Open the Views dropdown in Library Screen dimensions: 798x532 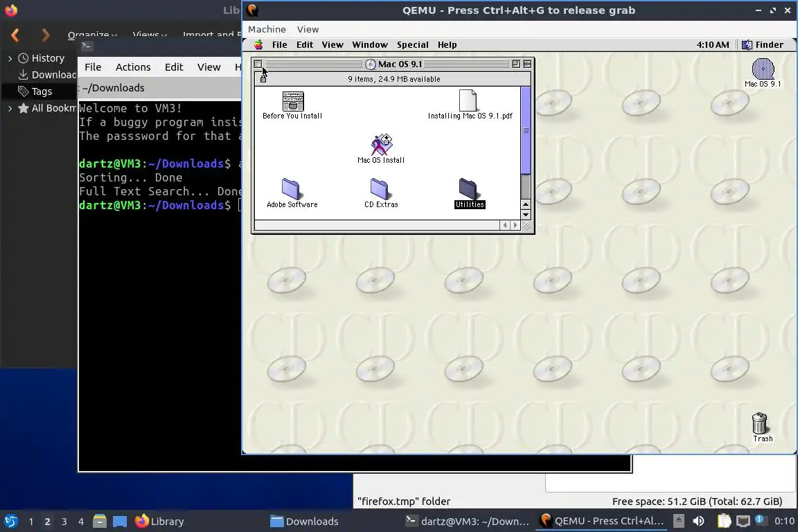150,35
